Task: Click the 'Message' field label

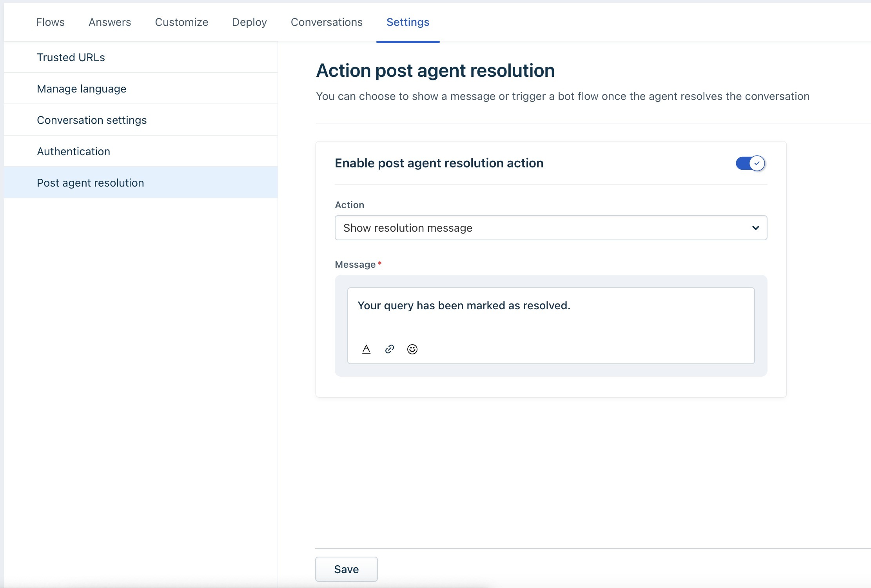Action: pos(355,265)
